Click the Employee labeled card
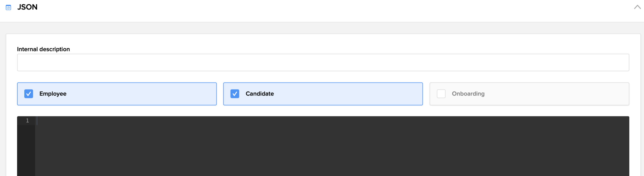 coord(116,94)
